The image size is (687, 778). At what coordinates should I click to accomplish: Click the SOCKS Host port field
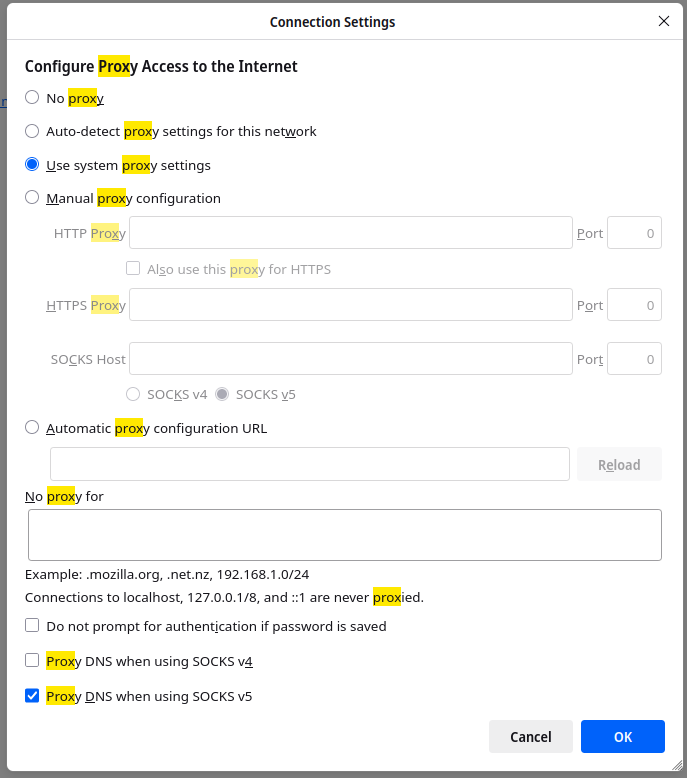point(634,359)
